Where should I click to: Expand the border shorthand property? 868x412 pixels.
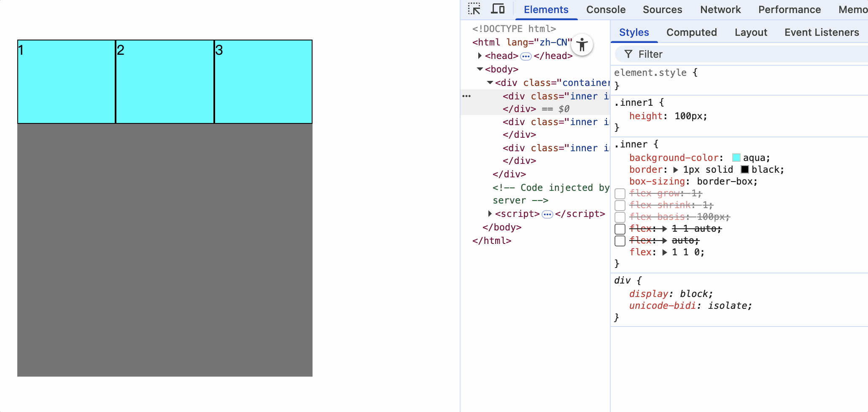point(676,170)
